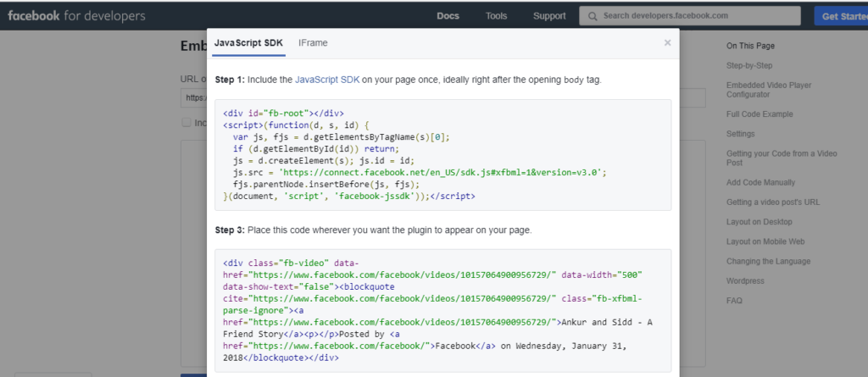The image size is (868, 377).
Task: Jump to Layout on Mobile Web
Action: 765,242
